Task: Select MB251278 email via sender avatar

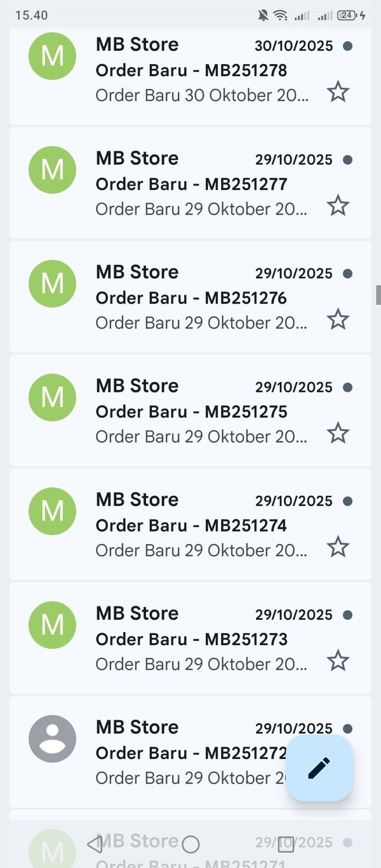Action: tap(53, 57)
